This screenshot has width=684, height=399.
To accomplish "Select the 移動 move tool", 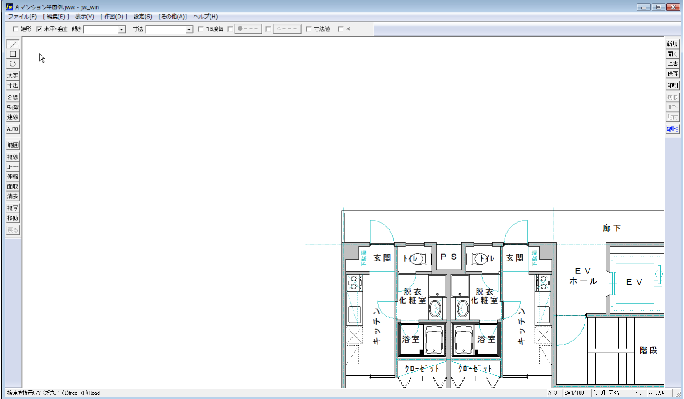I will tap(13, 218).
